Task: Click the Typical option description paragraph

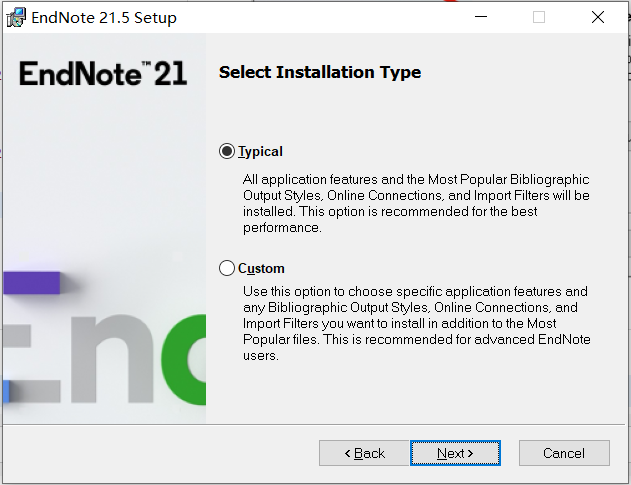Action: (416, 203)
